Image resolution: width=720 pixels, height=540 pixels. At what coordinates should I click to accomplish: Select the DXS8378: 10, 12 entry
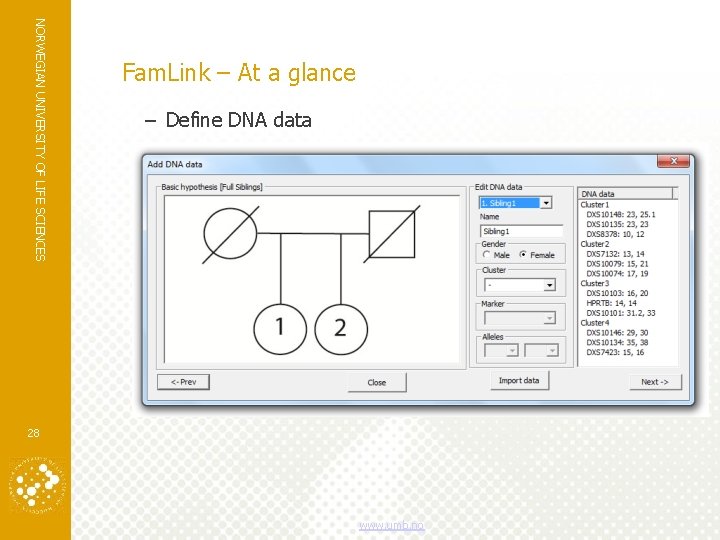[x=615, y=234]
